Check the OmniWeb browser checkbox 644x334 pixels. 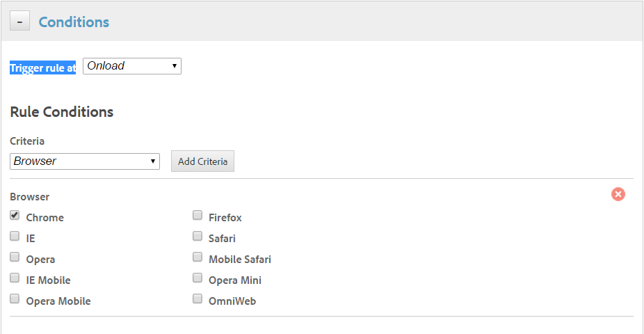(198, 299)
